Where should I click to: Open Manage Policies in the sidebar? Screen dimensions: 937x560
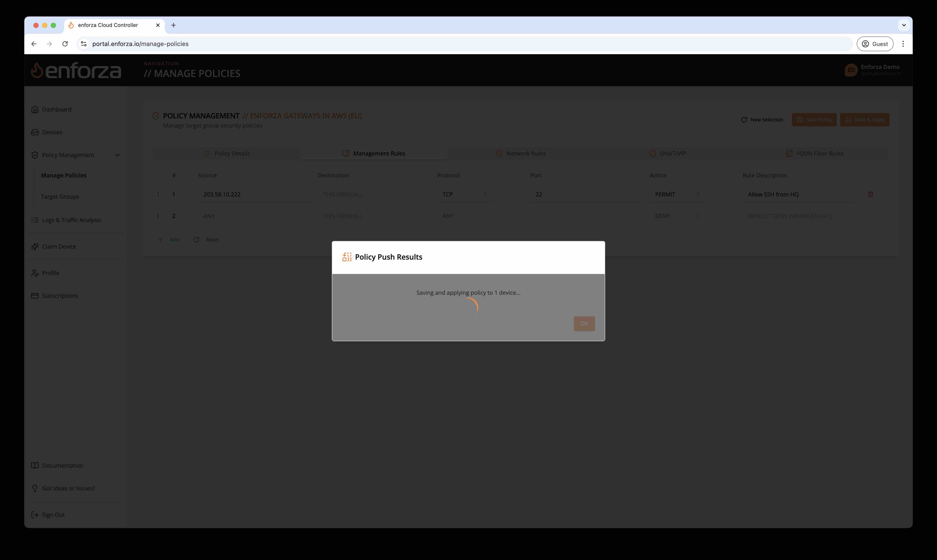click(64, 175)
